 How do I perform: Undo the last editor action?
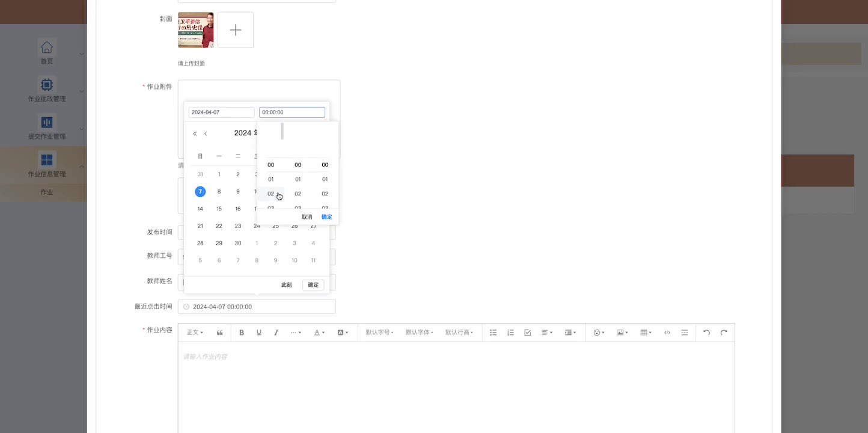click(707, 333)
